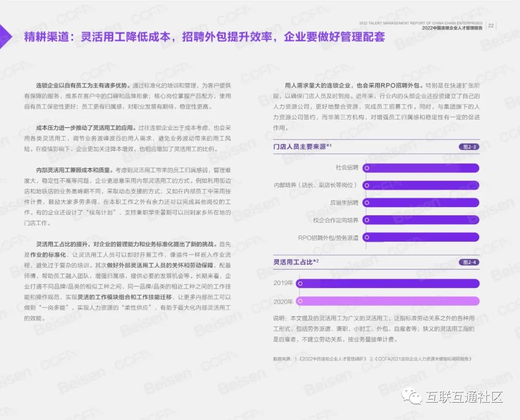520x420 pixels.
Task: Click bold phrase 灵活的工作模块组合和工作技能迁移
Action: [125, 297]
